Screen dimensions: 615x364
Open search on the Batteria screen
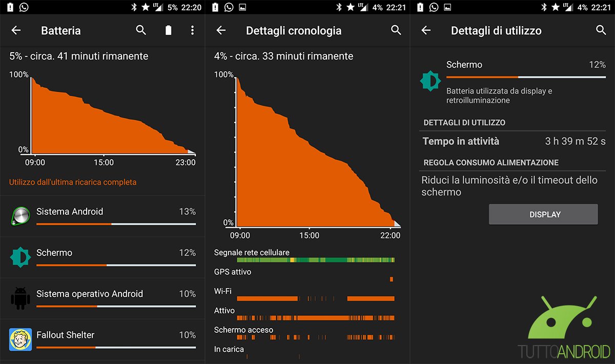[x=141, y=30]
